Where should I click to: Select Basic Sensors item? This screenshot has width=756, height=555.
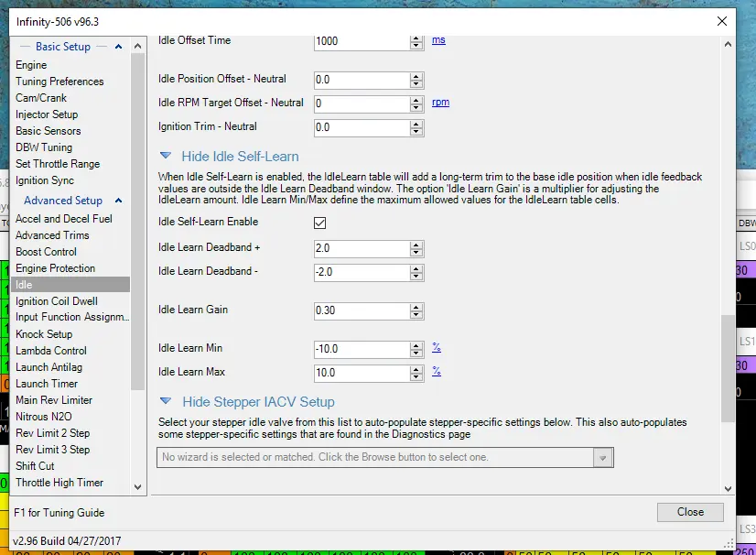click(x=49, y=131)
